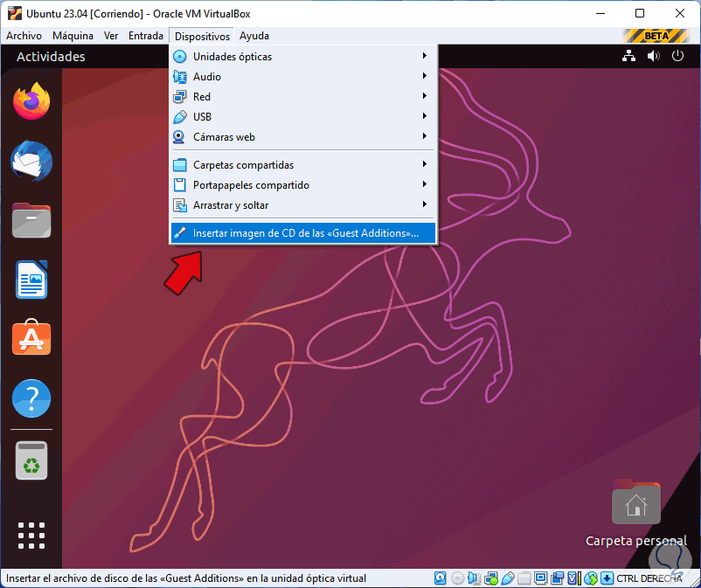
Task: Open Portapapeles compartido submenu
Action: pos(302,185)
